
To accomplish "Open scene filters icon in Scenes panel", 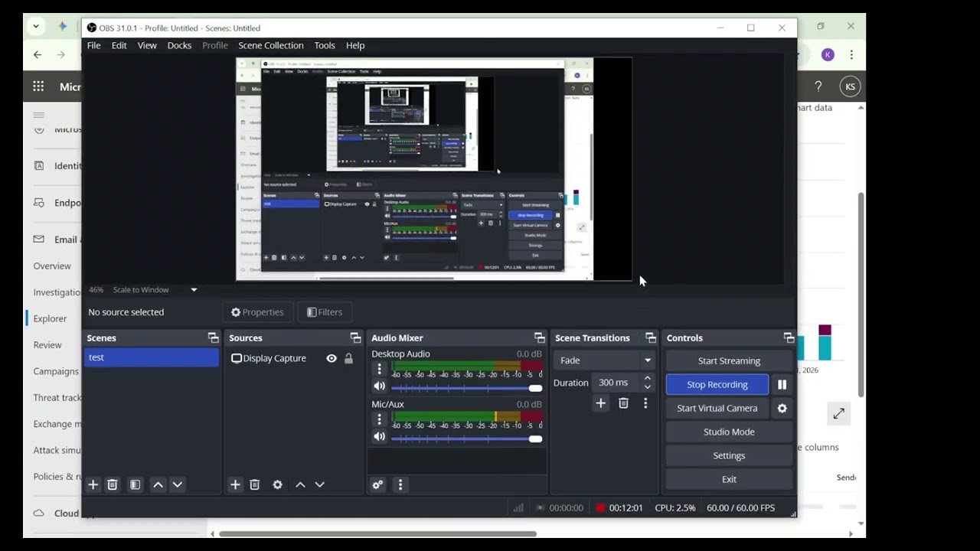I will pos(135,484).
